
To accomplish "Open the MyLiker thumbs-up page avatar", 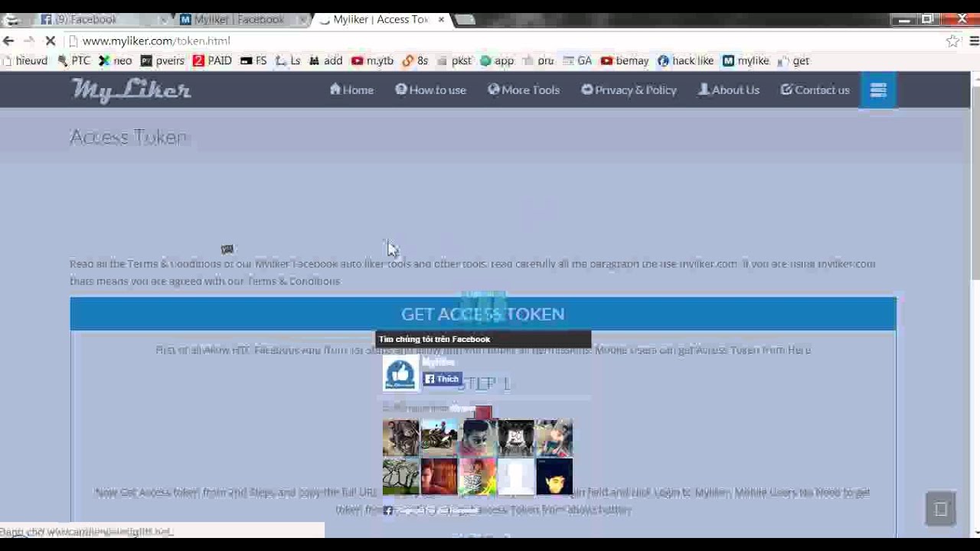I will pyautogui.click(x=401, y=373).
